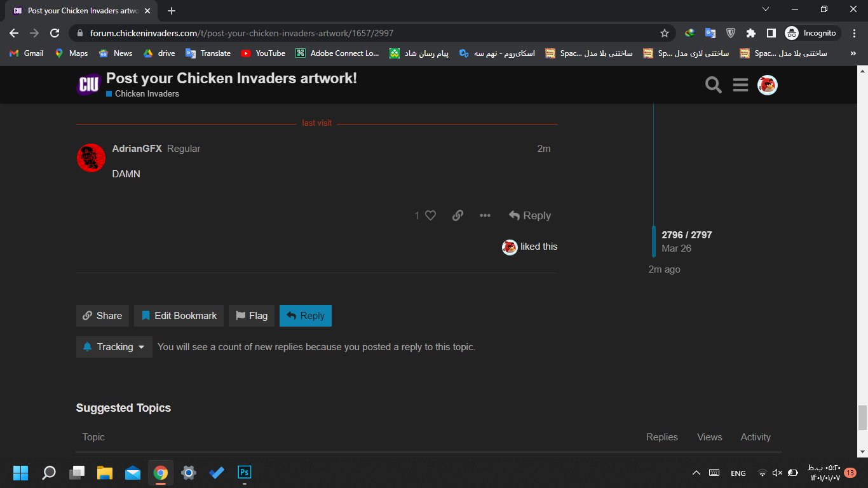This screenshot has height=488, width=868.
Task: Open Photoshop from the Windows taskbar
Action: coord(245,472)
